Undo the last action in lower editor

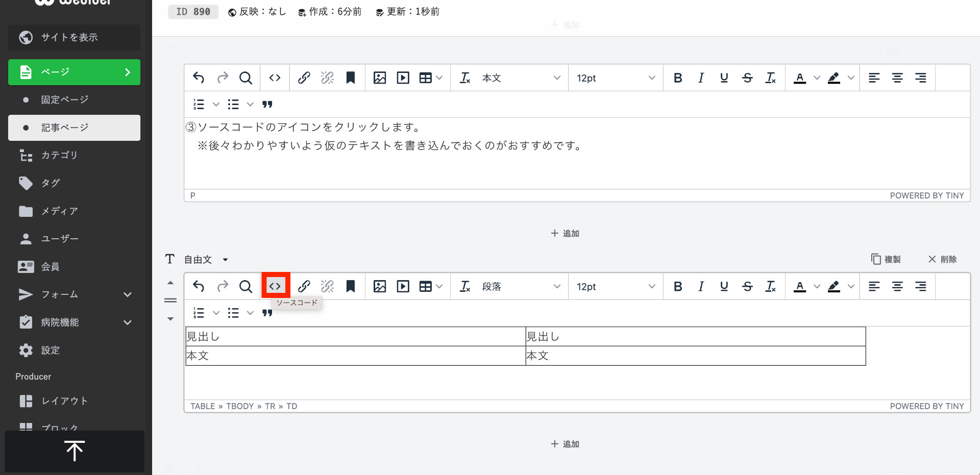[199, 287]
